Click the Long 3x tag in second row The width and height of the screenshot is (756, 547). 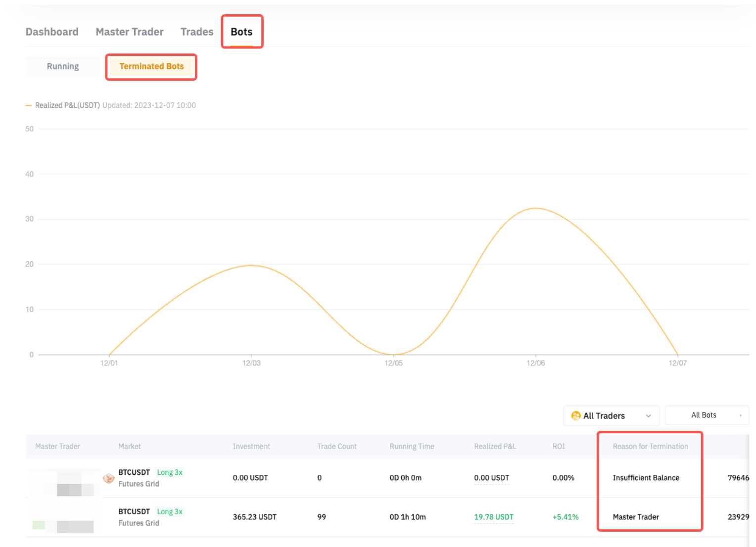tap(170, 511)
